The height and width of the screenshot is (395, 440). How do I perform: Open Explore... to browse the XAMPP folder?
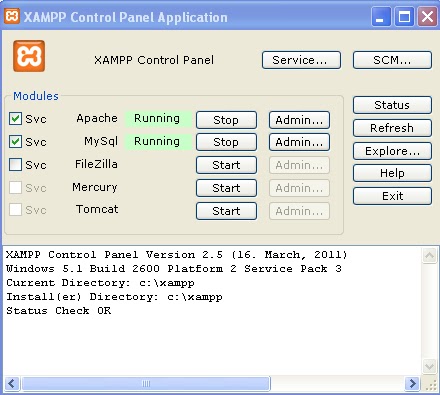click(392, 151)
